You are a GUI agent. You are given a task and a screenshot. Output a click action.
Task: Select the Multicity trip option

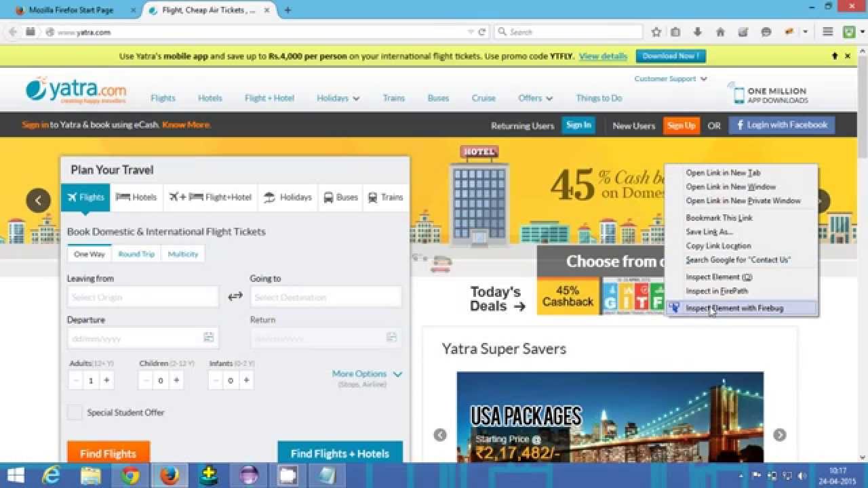(x=183, y=254)
